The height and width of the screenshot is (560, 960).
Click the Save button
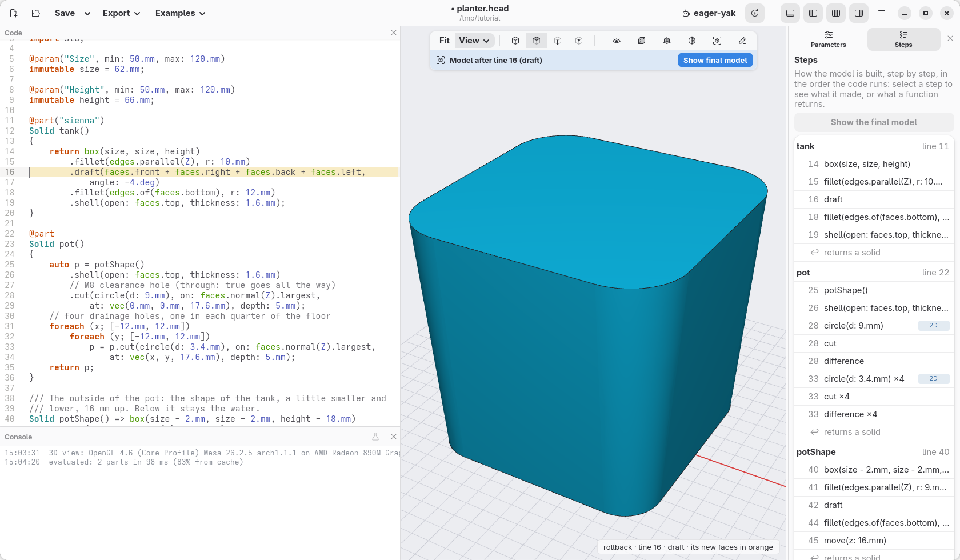click(x=65, y=13)
